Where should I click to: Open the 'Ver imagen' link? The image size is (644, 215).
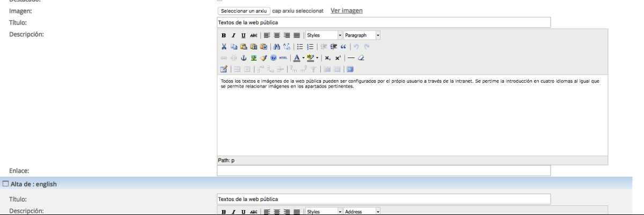[x=346, y=11]
